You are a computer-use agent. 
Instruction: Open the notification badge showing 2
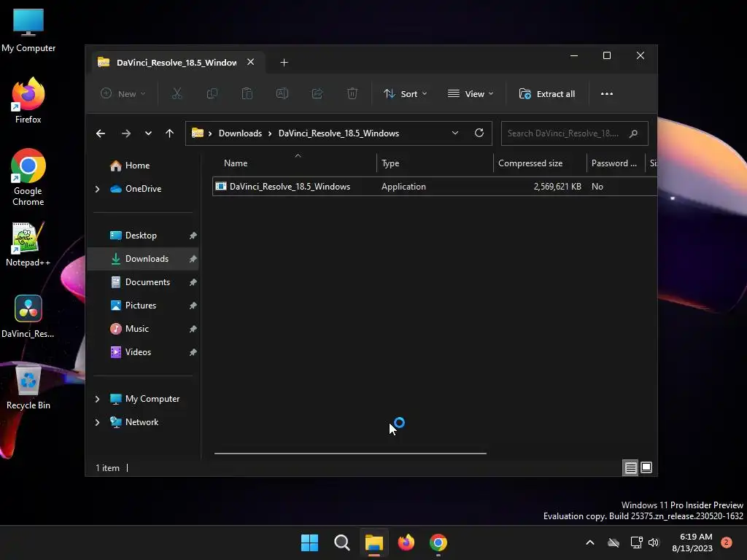click(x=726, y=542)
